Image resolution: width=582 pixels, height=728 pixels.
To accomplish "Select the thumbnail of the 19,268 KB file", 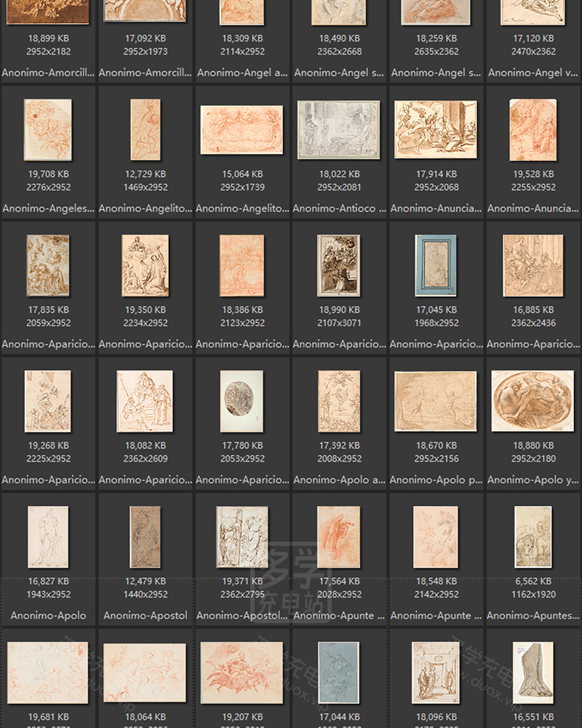I will [x=48, y=401].
